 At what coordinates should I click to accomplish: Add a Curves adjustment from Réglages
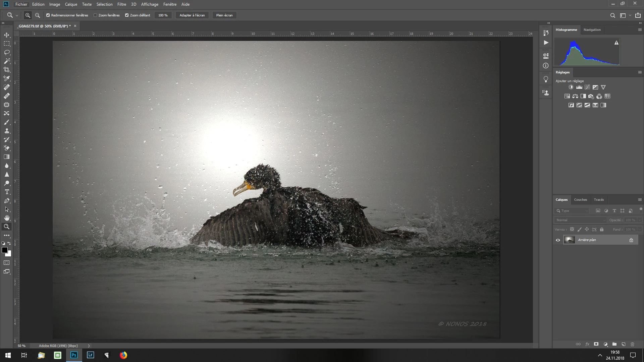coord(587,87)
